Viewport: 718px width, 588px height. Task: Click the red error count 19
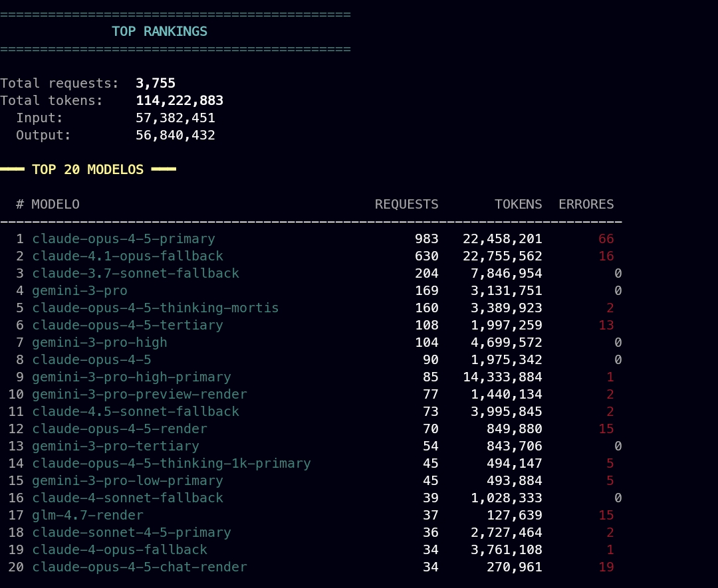[x=606, y=567]
